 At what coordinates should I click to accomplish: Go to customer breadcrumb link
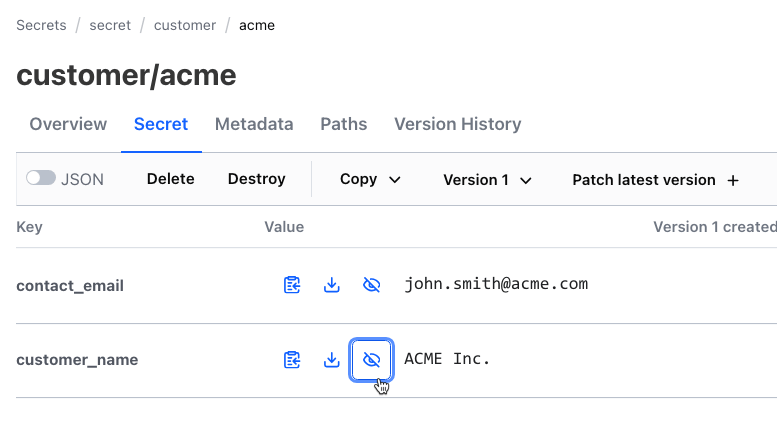point(184,25)
